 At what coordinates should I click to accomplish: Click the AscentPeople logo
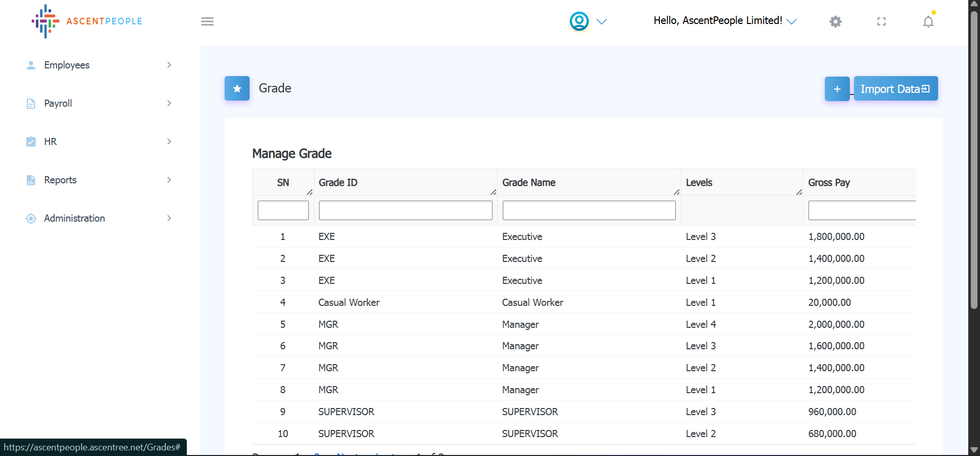coord(87,21)
